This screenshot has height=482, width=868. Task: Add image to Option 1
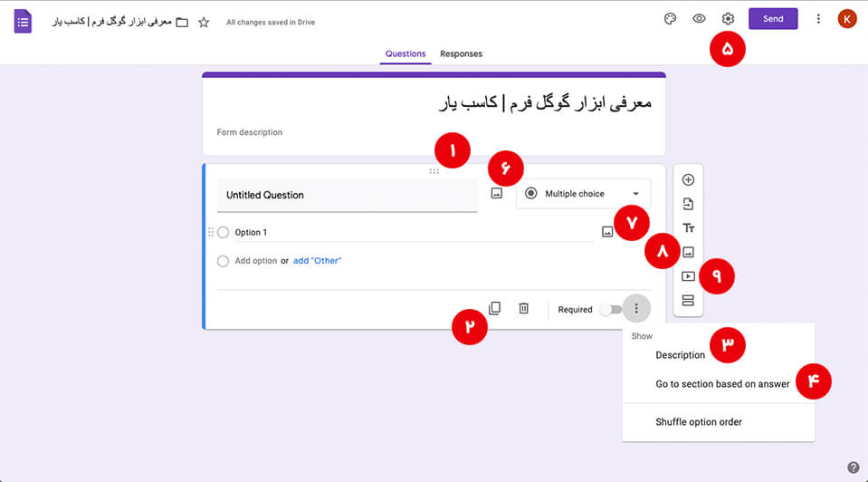point(607,232)
